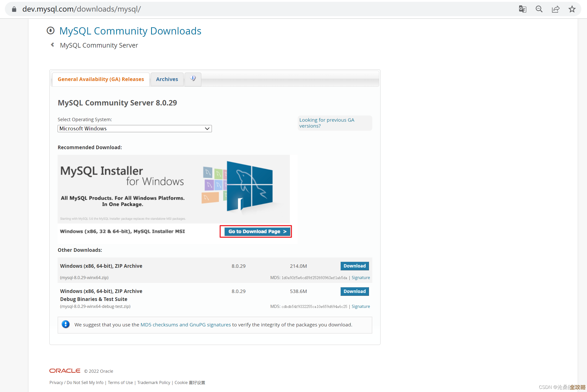
Task: Click the back arrow beside MySQL Community Server
Action: 52,45
